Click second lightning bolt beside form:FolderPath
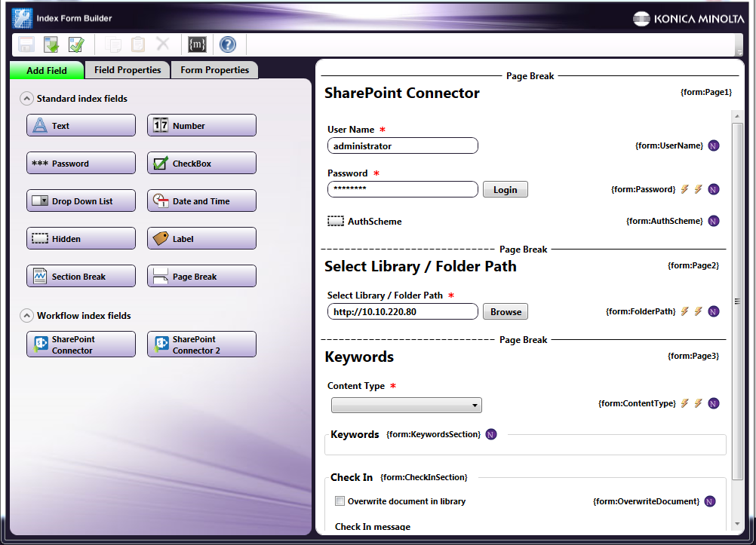This screenshot has height=545, width=756. click(698, 311)
